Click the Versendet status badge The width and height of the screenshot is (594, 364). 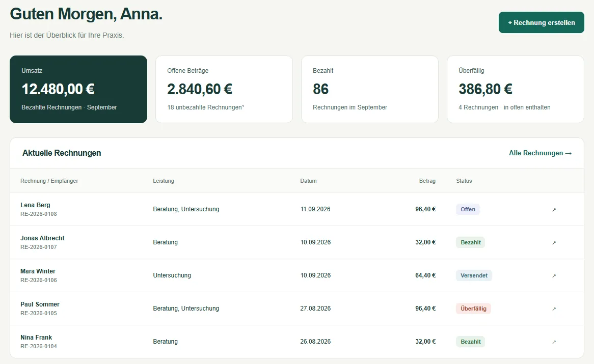click(474, 275)
